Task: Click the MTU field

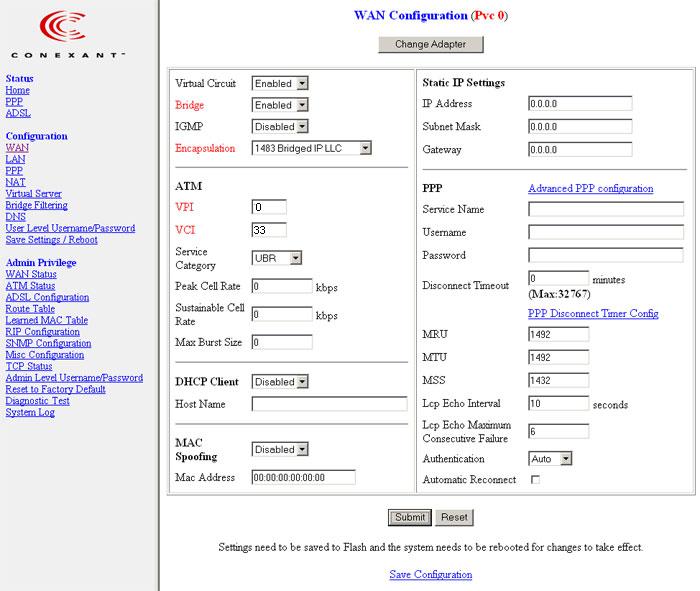Action: pos(558,358)
